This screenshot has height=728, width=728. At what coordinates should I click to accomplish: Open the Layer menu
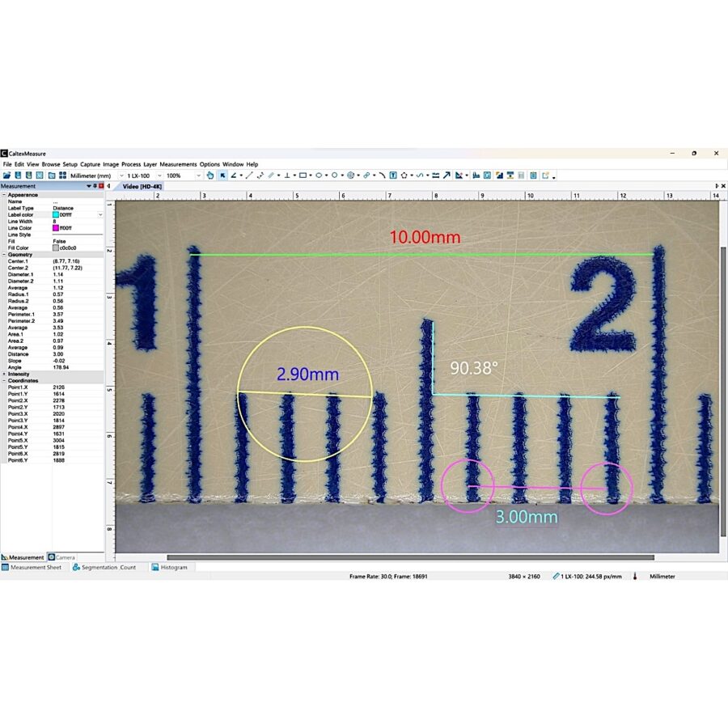pos(150,164)
